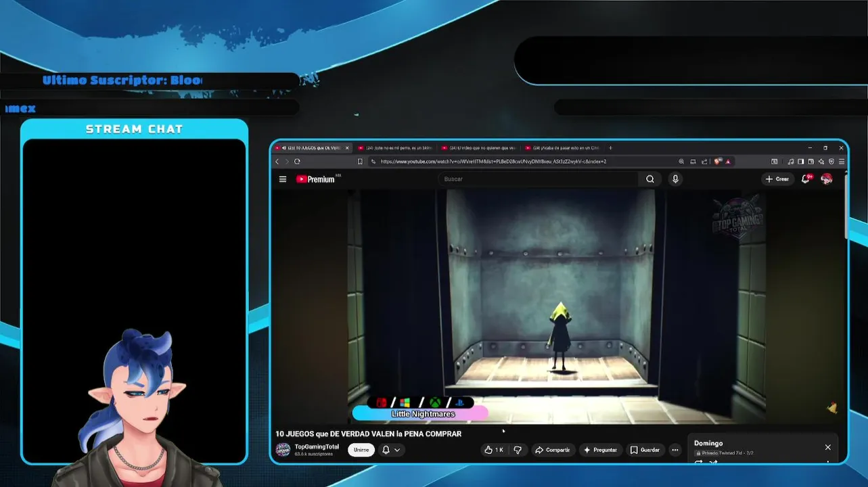This screenshot has width=868, height=487.
Task: Click '63.6 k suscriptores' text
Action: (314, 455)
